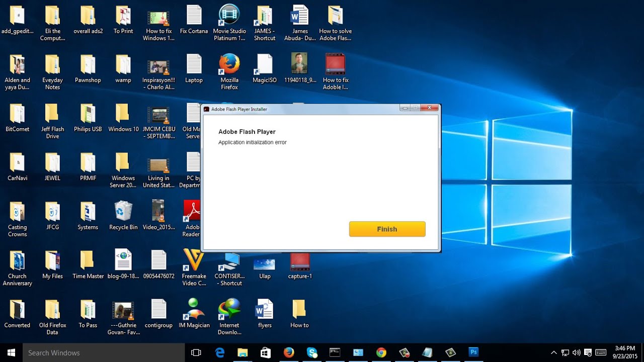The width and height of the screenshot is (644, 362).
Task: Select the capture-1 video file
Action: [300, 266]
